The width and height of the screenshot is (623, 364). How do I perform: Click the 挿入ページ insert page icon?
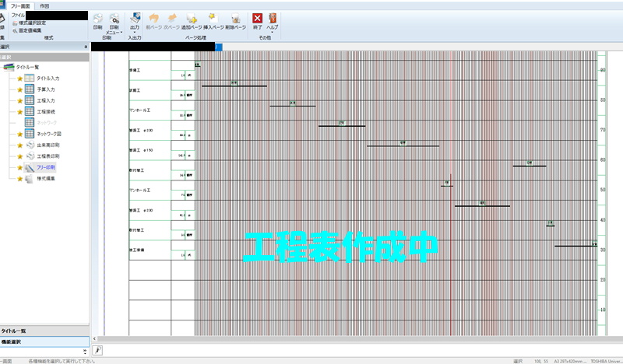click(213, 19)
